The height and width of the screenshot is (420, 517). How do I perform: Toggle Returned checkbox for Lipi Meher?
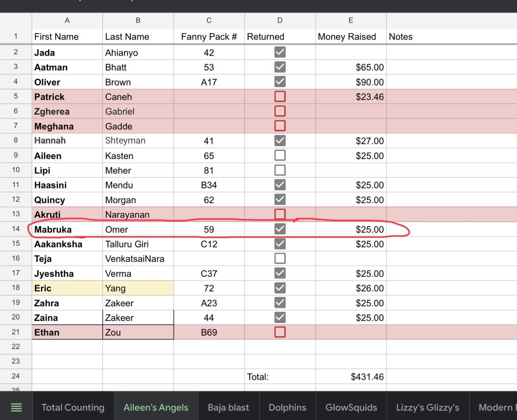click(280, 170)
